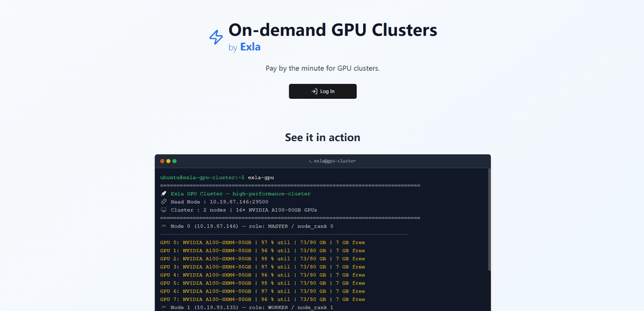The width and height of the screenshot is (644, 311).
Task: Click 'Pay by the minute for GPU clusters.' text
Action: [323, 68]
